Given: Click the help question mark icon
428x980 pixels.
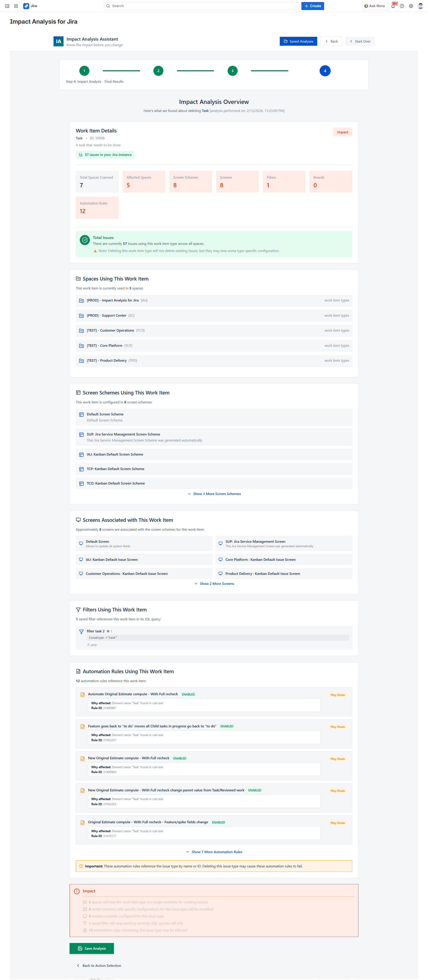Looking at the screenshot, I should pyautogui.click(x=402, y=6).
